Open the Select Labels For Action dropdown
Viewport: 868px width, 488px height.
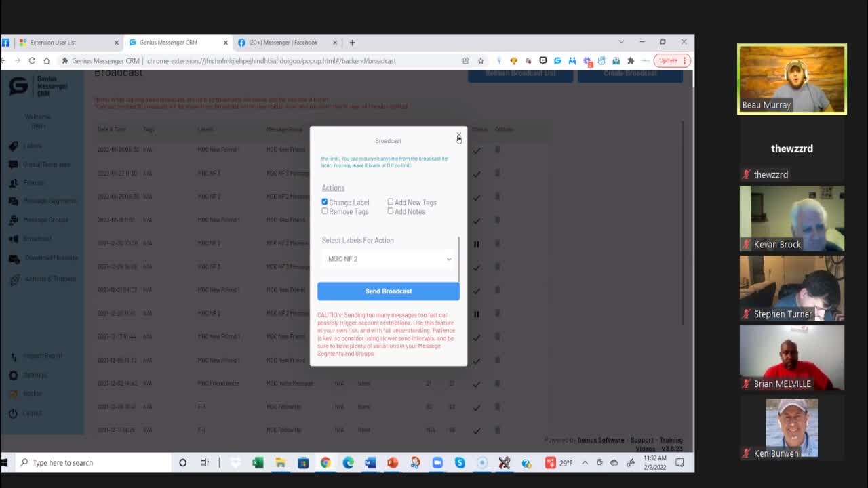pyautogui.click(x=389, y=259)
